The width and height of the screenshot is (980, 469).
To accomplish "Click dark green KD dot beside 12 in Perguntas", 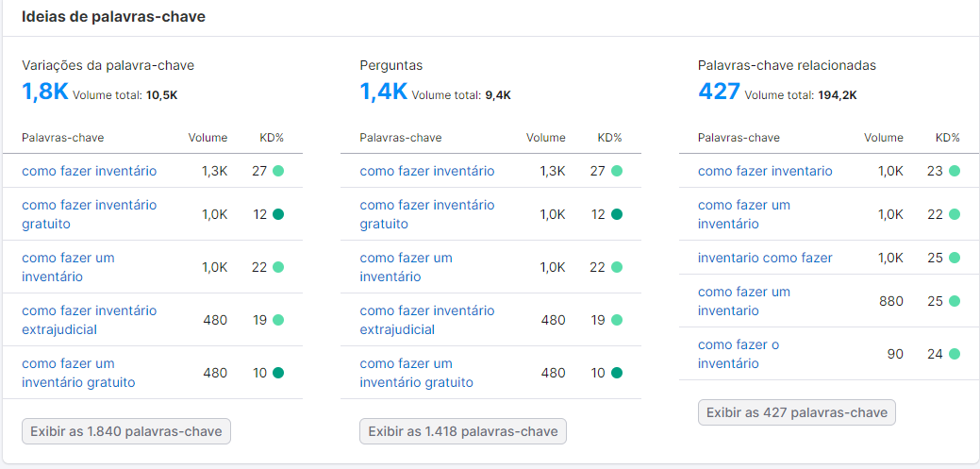I will pyautogui.click(x=616, y=214).
